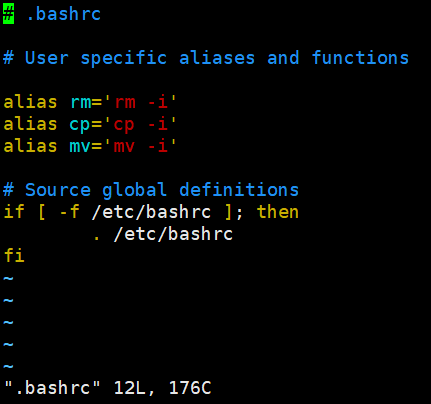This screenshot has height=404, width=431.
Task: Click the '-f' test flag
Action: [x=69, y=212]
